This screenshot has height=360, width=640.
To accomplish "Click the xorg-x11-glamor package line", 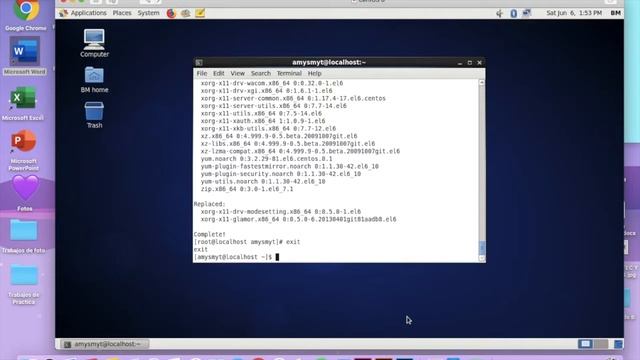I will click(298, 219).
